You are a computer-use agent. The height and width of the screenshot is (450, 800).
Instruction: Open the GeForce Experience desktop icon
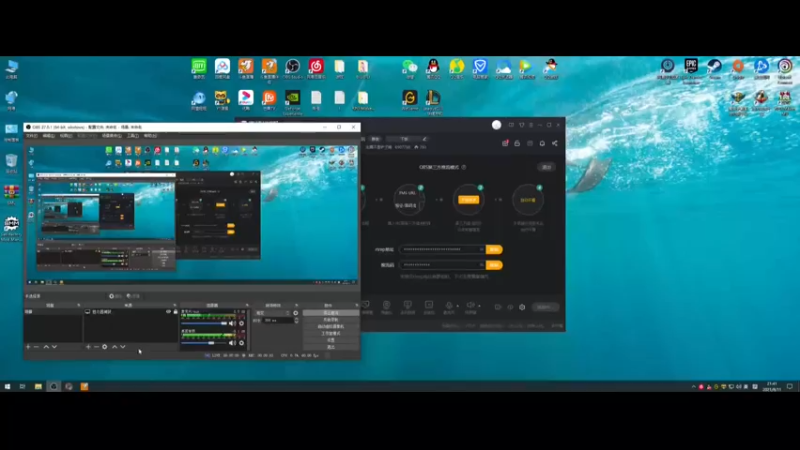[x=292, y=101]
